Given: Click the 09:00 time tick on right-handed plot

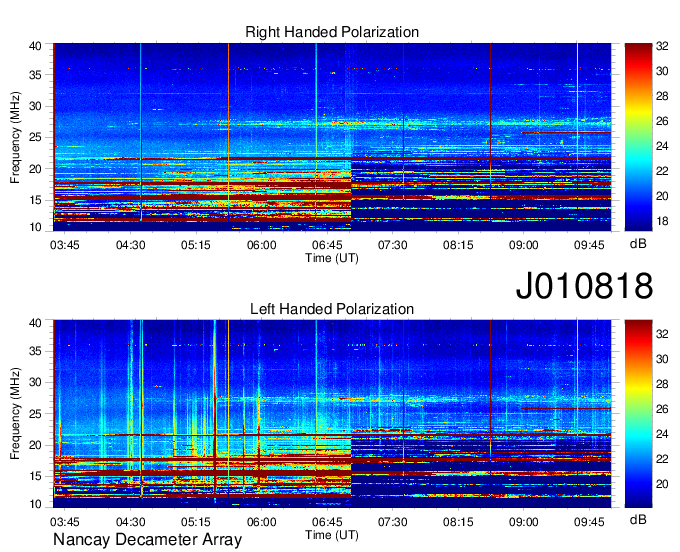Looking at the screenshot, I should click(x=523, y=245).
